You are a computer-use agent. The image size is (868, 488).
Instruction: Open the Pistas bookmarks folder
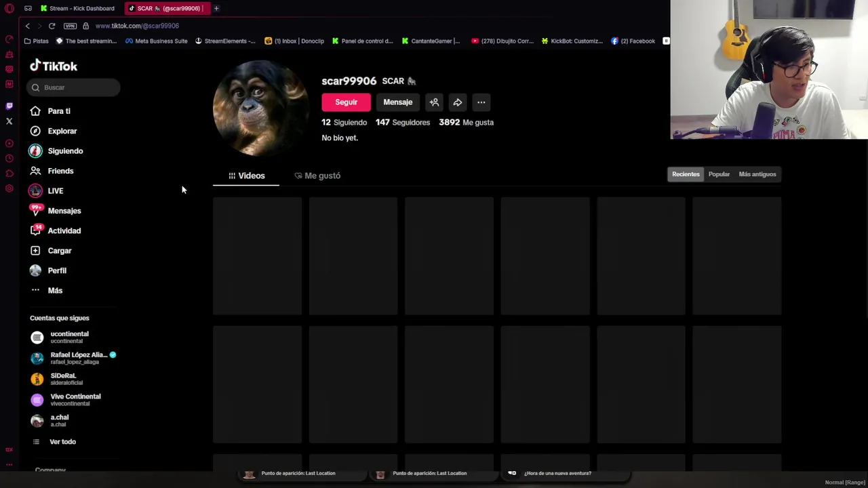pos(37,41)
